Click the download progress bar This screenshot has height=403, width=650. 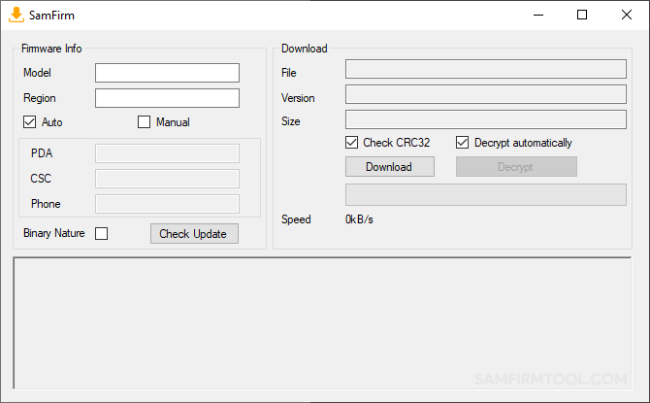tap(486, 195)
